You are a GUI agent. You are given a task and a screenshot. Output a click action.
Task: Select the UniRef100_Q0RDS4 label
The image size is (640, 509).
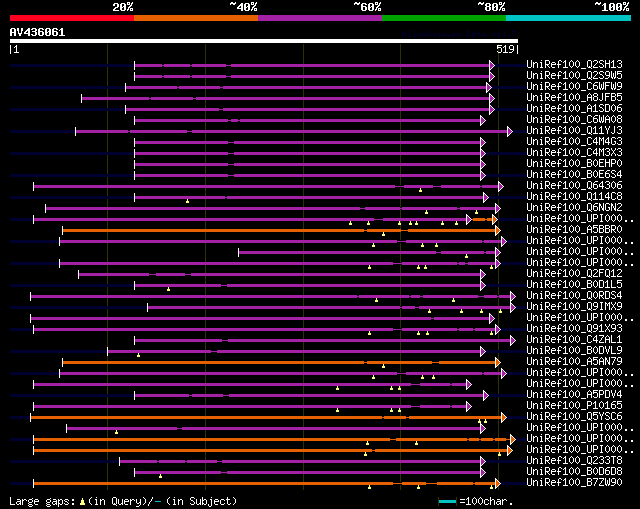click(574, 296)
